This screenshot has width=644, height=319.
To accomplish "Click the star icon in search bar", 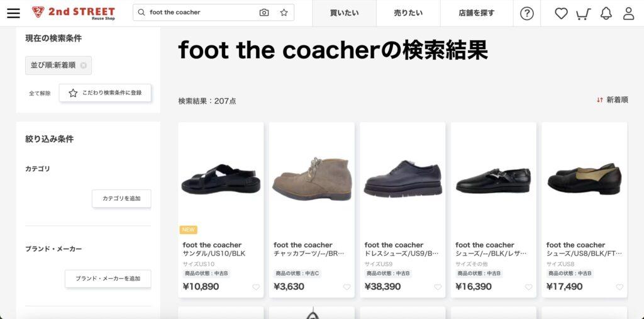I will pyautogui.click(x=284, y=13).
